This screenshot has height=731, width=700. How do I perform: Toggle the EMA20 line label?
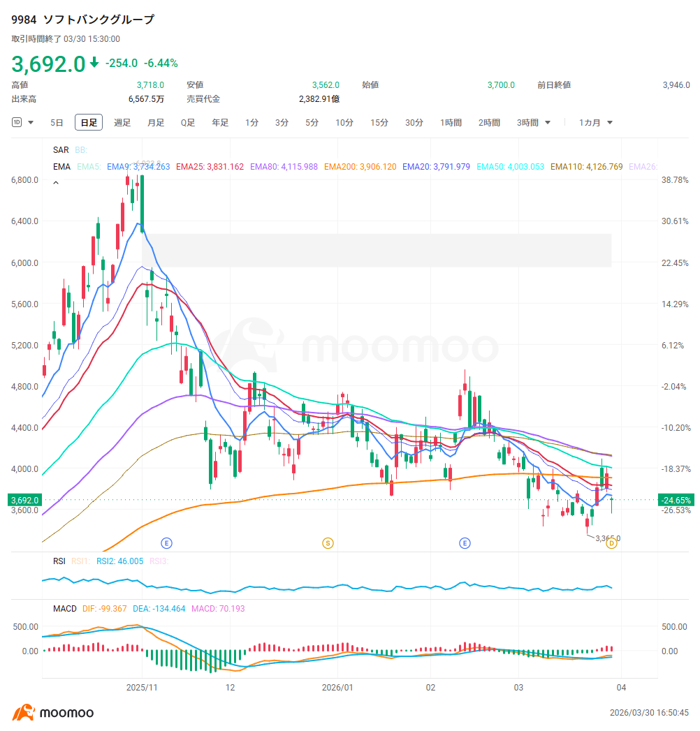pyautogui.click(x=436, y=167)
